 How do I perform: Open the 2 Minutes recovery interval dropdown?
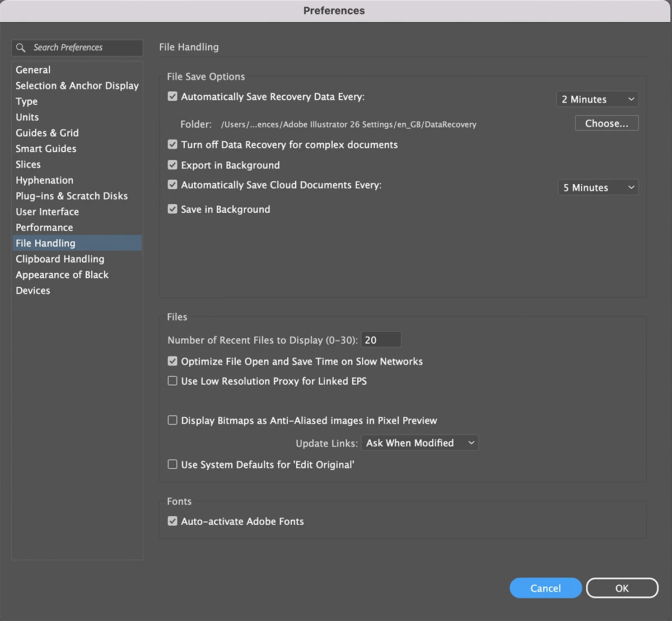597,99
